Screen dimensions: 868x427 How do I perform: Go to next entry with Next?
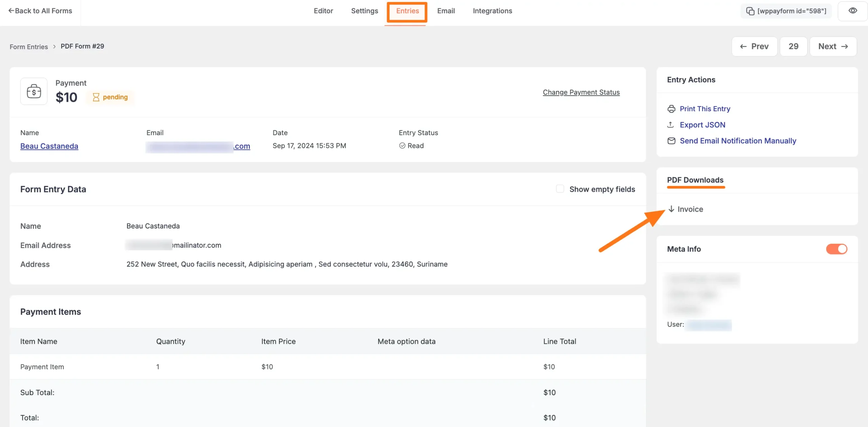(x=833, y=47)
